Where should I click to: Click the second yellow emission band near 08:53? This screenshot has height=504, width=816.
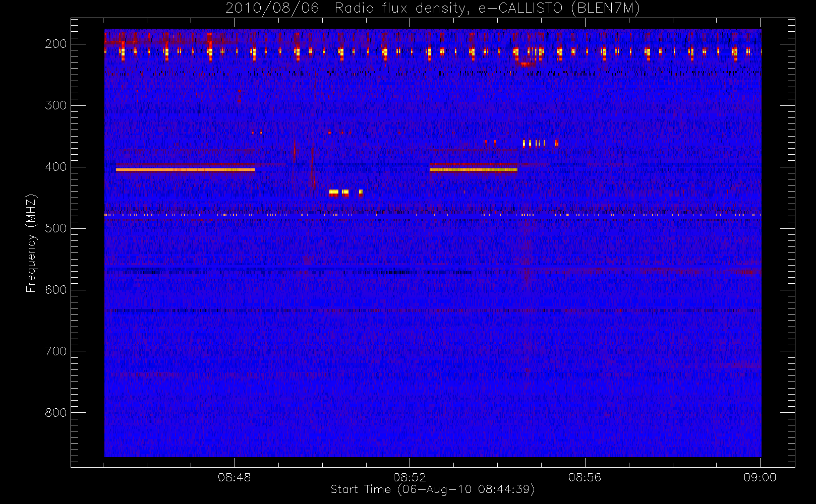(474, 170)
